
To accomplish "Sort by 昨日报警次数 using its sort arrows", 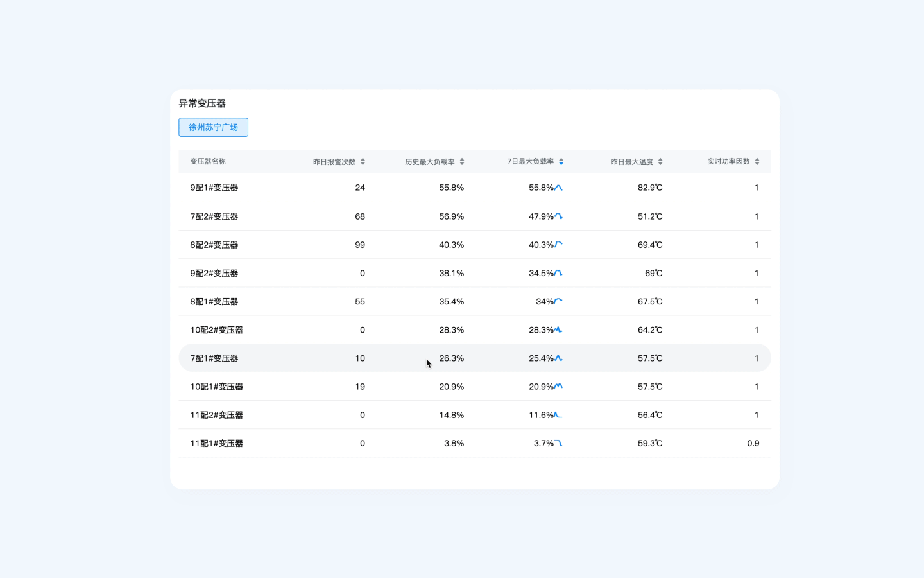I will coord(363,162).
